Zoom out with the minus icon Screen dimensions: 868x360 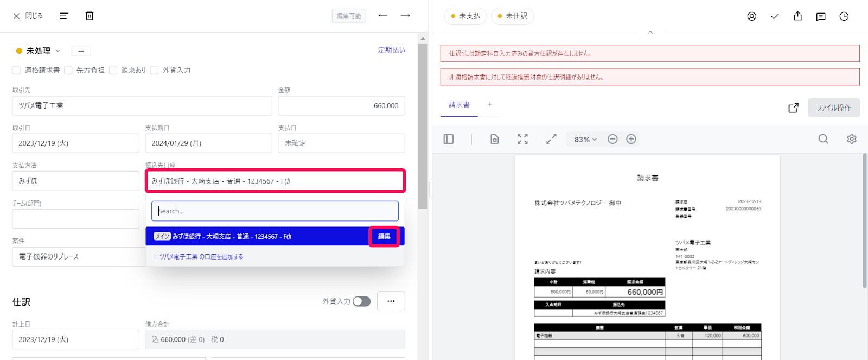point(612,139)
